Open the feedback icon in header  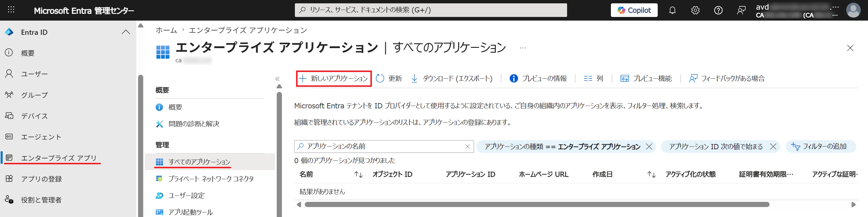coord(741,10)
